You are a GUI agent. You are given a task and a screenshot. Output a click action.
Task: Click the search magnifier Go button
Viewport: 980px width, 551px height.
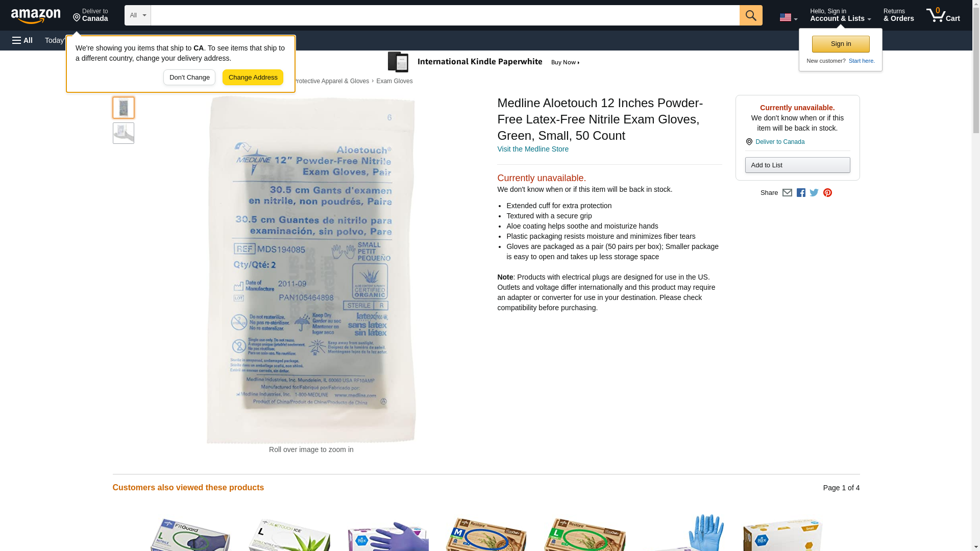(x=750, y=15)
